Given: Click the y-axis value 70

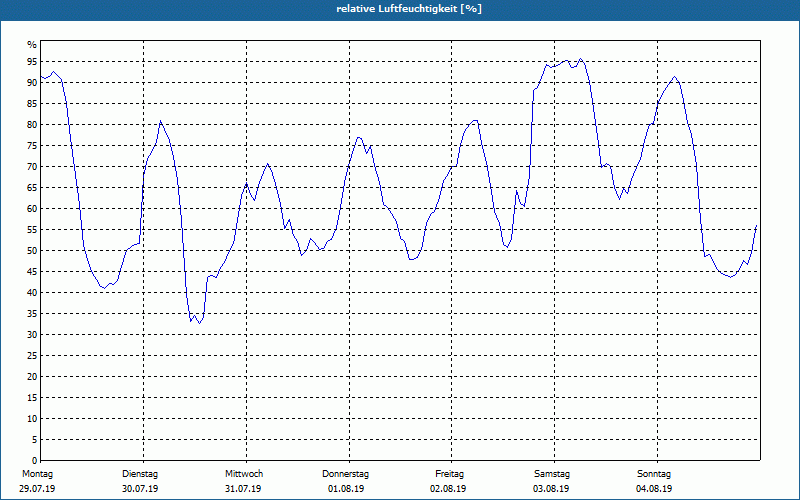Looking at the screenshot, I should (32, 167).
